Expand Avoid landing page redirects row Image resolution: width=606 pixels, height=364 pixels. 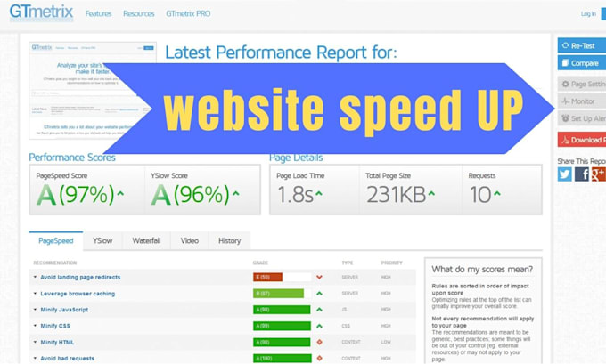click(35, 277)
